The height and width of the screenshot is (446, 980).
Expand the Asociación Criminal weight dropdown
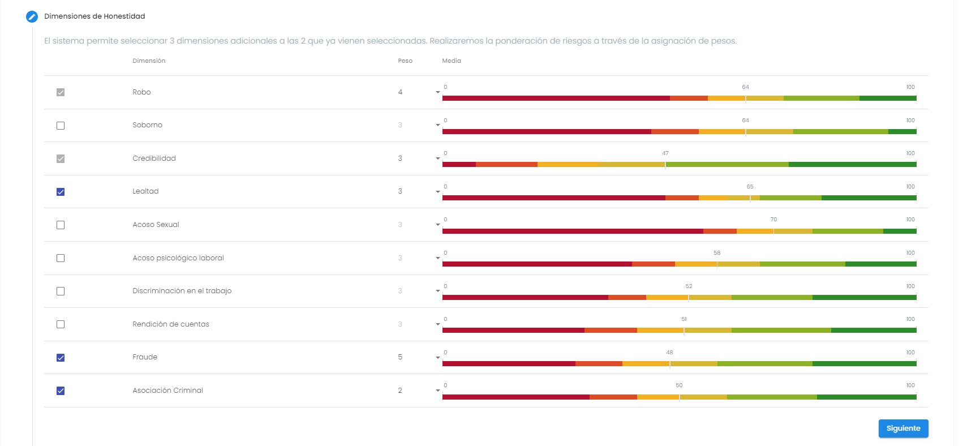tap(437, 391)
